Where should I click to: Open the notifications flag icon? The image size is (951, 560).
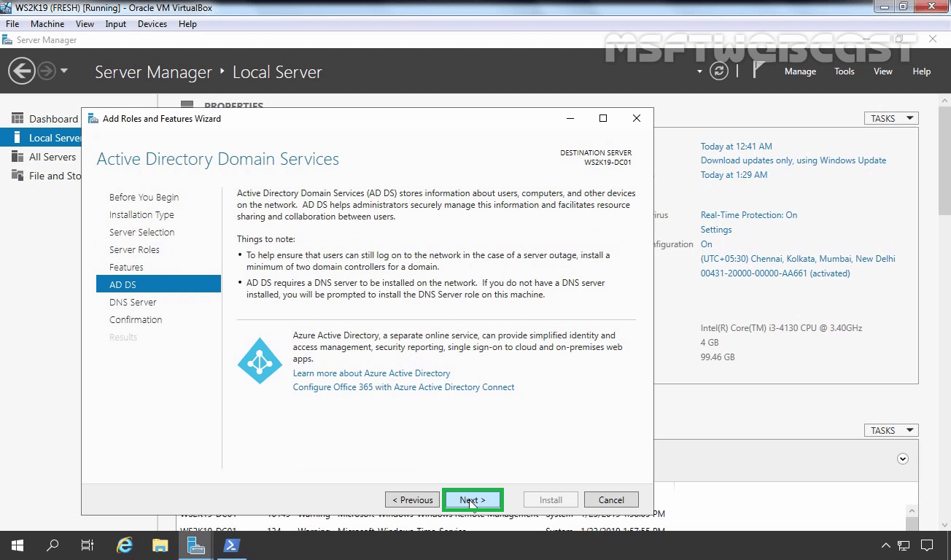coord(758,71)
